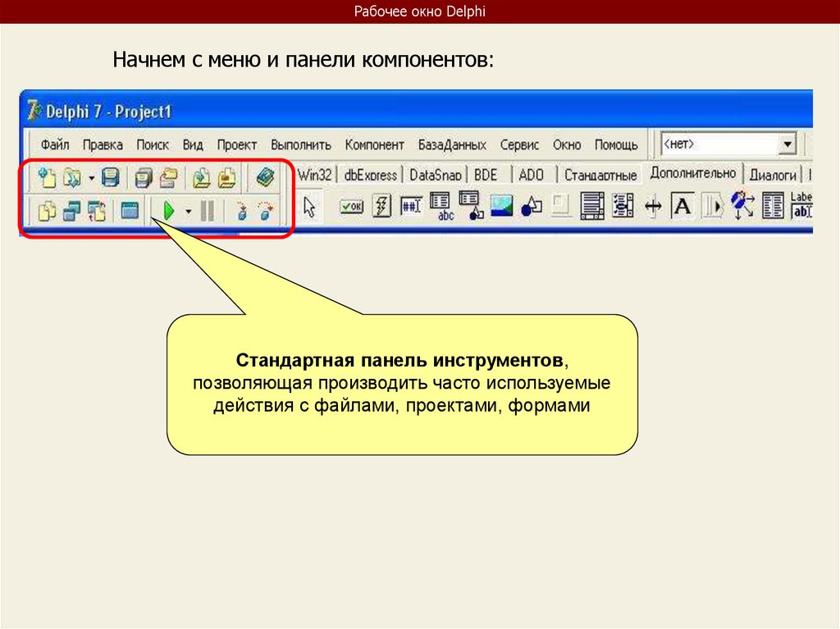Viewport: 840px width, 629px height.
Task: Select the Image component icon
Action: pyautogui.click(x=501, y=207)
